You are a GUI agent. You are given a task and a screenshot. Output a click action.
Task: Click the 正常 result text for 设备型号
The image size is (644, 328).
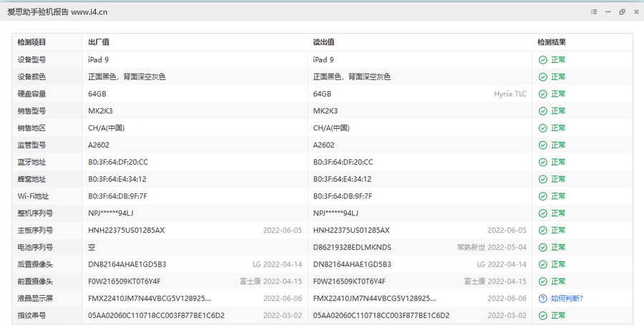pyautogui.click(x=557, y=59)
